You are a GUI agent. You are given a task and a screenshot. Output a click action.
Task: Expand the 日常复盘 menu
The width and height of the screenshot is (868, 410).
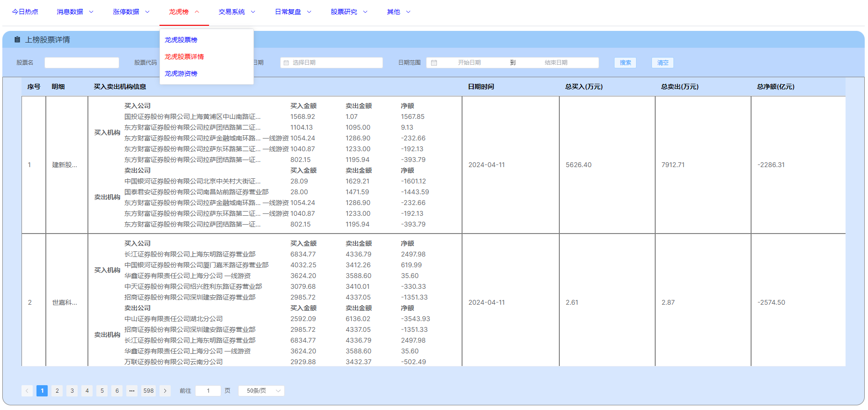[x=293, y=12]
